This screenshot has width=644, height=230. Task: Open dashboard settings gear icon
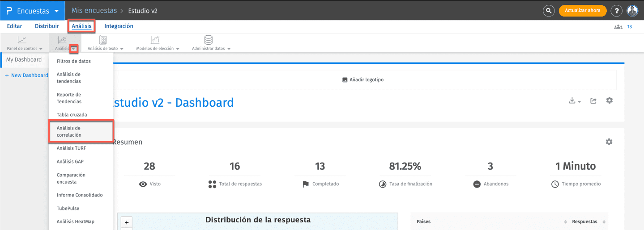click(x=609, y=100)
